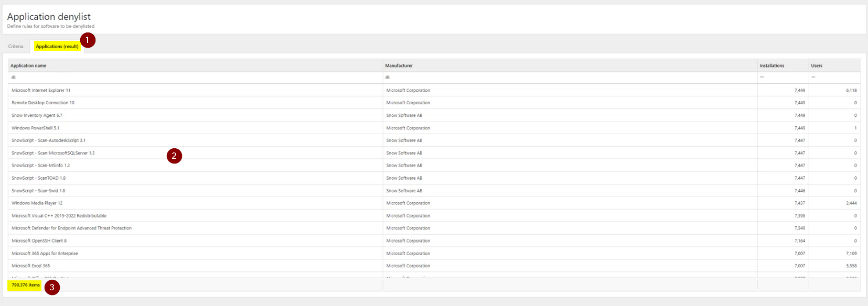Viewport: 868px width, 306px height.
Task: Select Microsoft Excel 365 row
Action: [434, 266]
